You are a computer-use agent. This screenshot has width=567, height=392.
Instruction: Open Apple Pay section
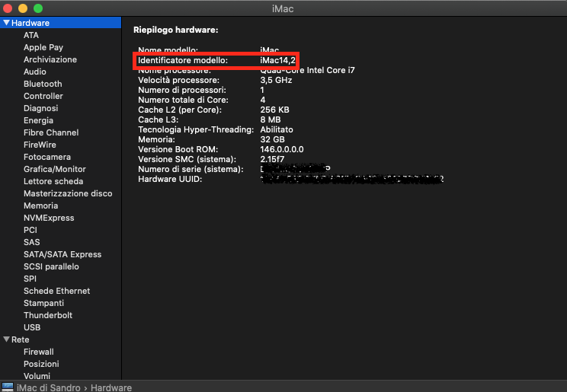pos(43,47)
